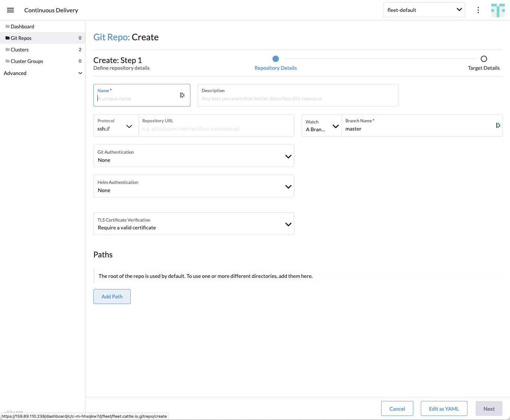The width and height of the screenshot is (510, 420).
Task: Open Cluster Groups in the sidebar
Action: click(x=43, y=61)
